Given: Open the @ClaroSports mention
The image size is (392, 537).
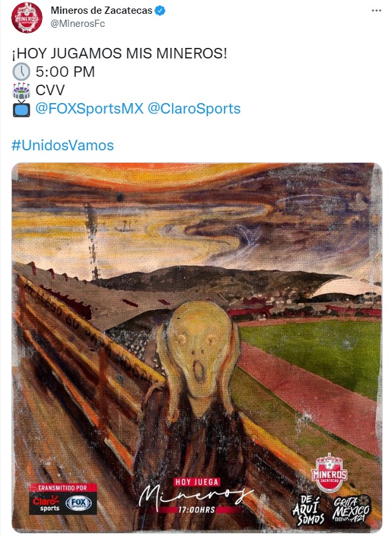Looking at the screenshot, I should tap(194, 109).
